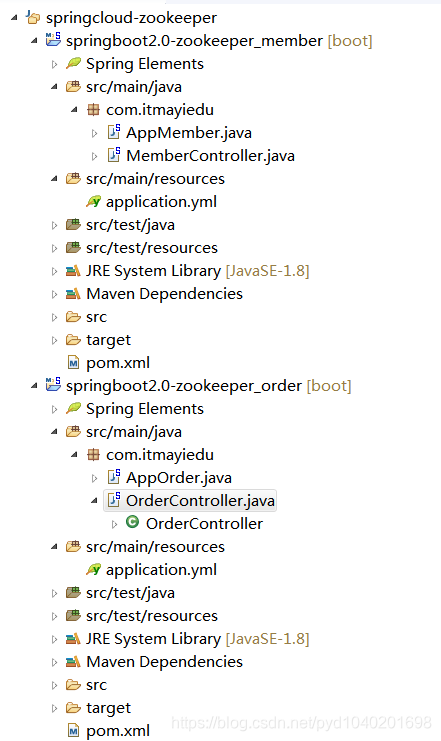The height and width of the screenshot is (741, 441).
Task: Select pom.xml under zookeeper_member
Action: [x=118, y=363]
